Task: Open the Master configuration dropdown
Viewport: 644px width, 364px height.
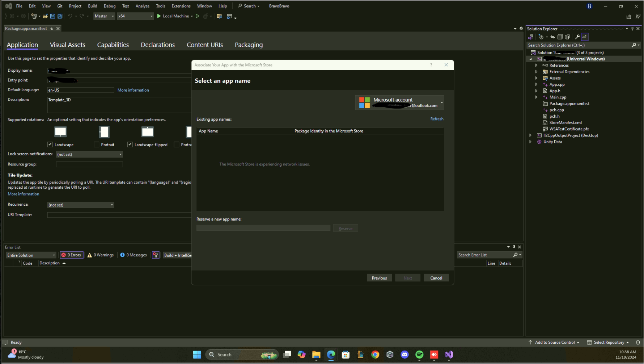Action: coord(104,16)
